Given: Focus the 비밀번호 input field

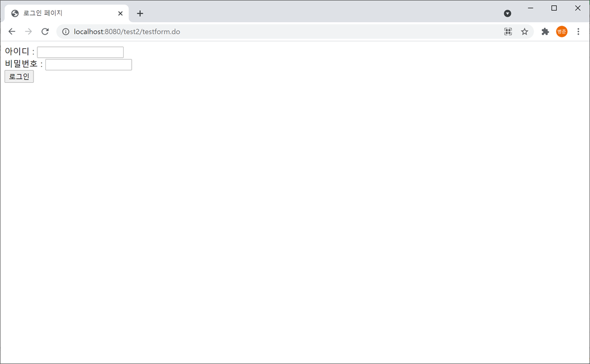Looking at the screenshot, I should [88, 65].
